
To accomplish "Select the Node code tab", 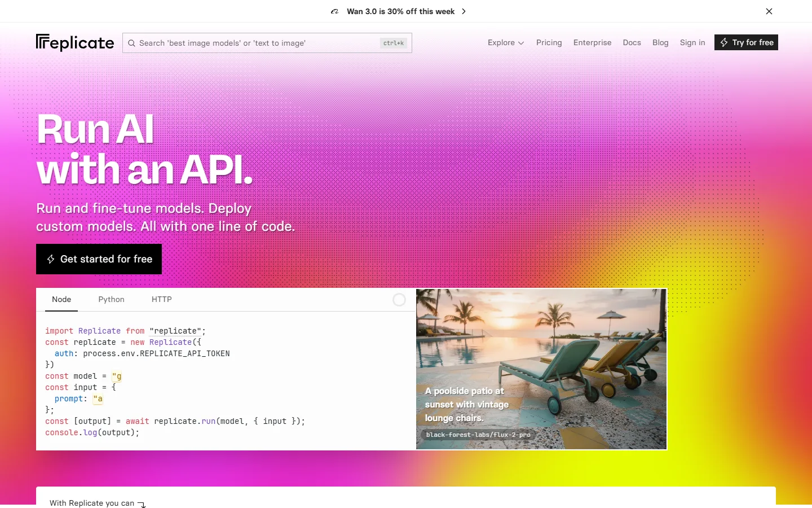I will 61,300.
